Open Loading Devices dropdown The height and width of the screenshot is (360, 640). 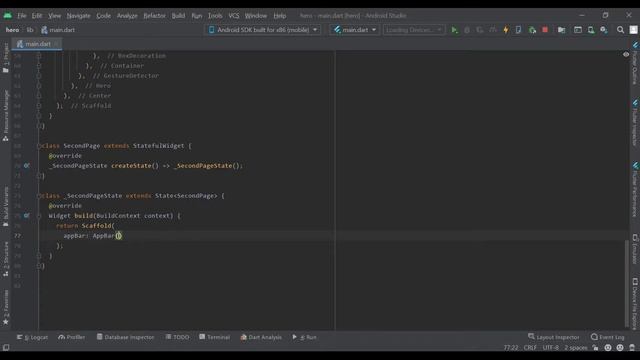[x=414, y=30]
